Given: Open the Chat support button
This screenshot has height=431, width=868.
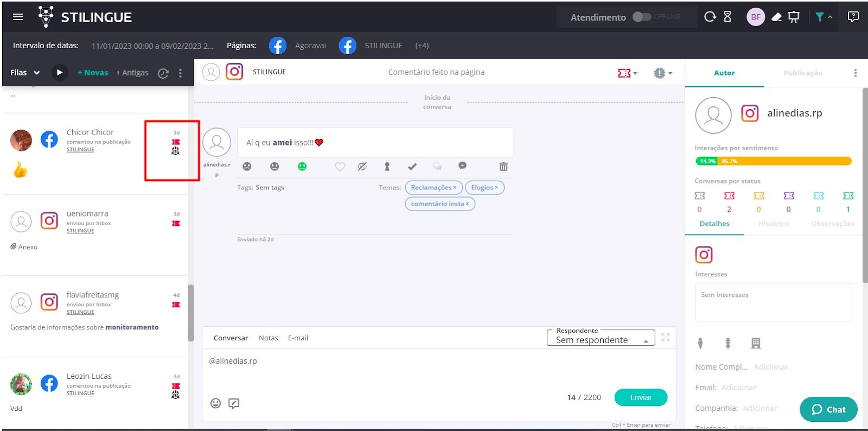Looking at the screenshot, I should 828,409.
